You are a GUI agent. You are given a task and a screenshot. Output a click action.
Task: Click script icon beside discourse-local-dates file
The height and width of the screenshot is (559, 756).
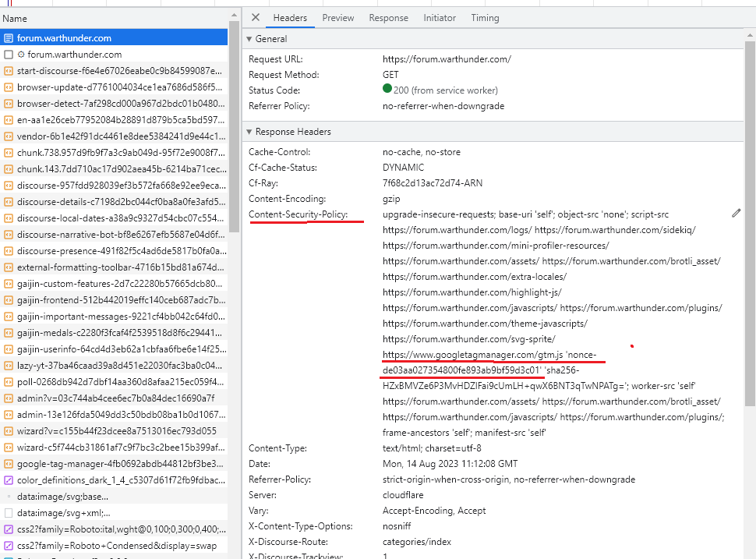click(x=9, y=218)
